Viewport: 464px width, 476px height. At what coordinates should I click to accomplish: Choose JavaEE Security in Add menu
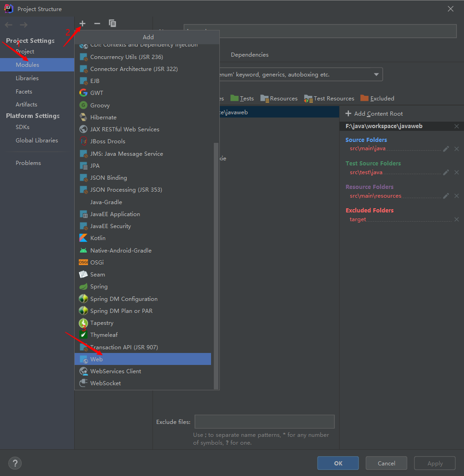point(143,226)
